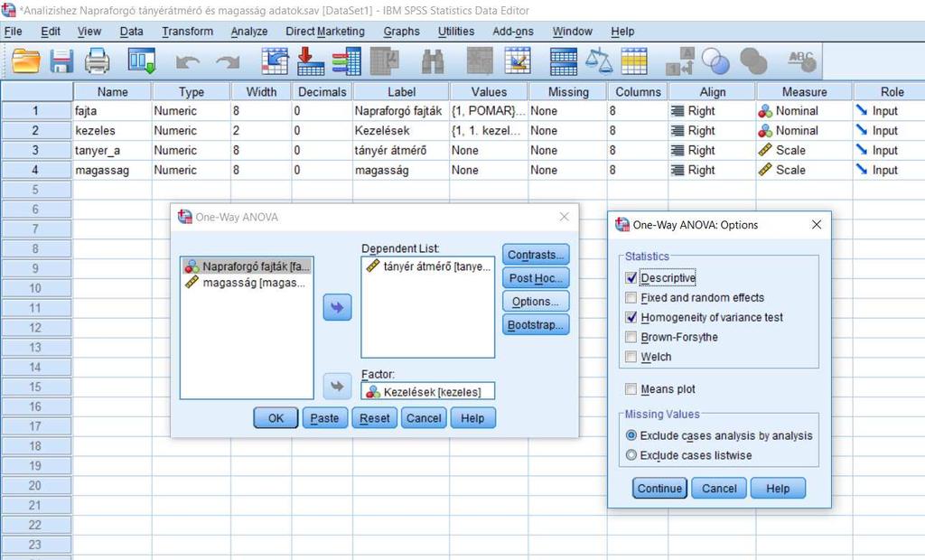Open the Analyze menu
Screen dimensions: 925x560
249,32
